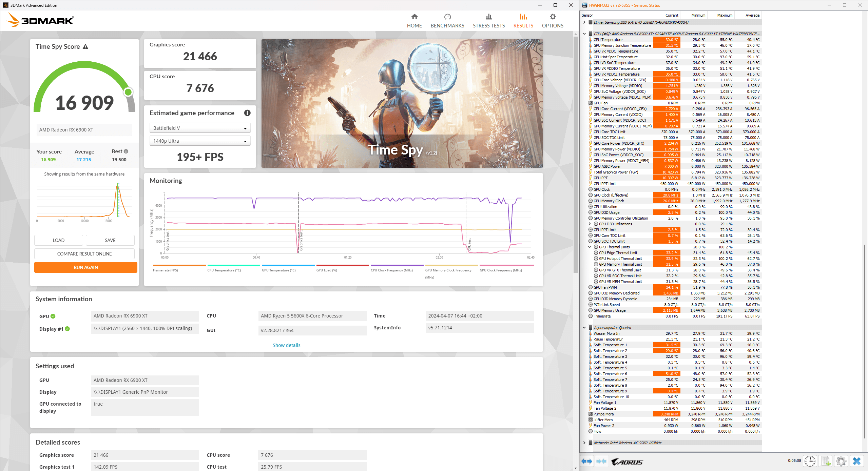The image size is (868, 471).
Task: Reset HWiNFO min/max with the clock button
Action: point(810,461)
